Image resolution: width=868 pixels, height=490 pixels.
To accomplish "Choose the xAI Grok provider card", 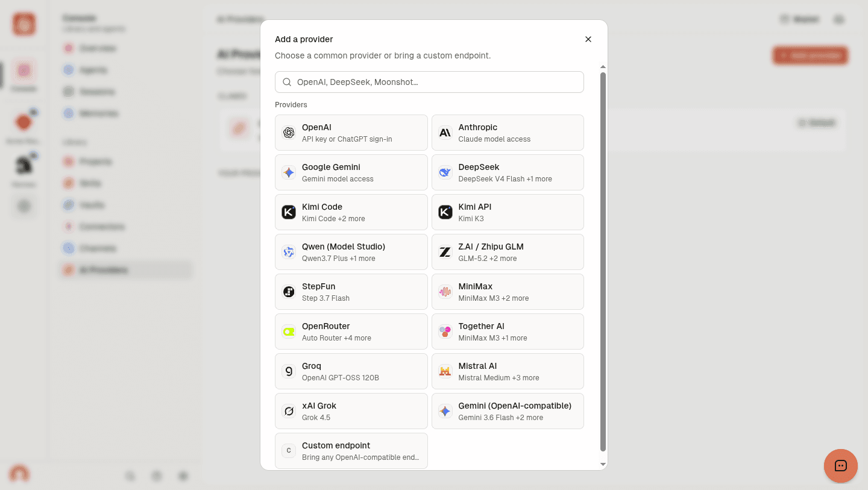I will 351,411.
